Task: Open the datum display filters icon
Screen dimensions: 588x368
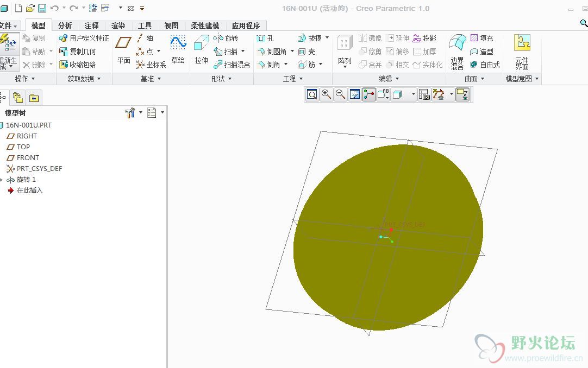Action: (439, 94)
